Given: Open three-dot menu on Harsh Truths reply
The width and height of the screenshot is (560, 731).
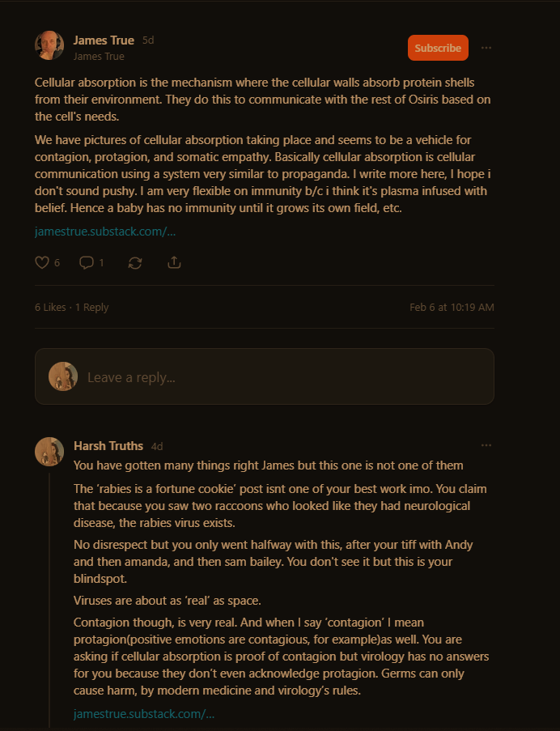Looking at the screenshot, I should pyautogui.click(x=486, y=445).
